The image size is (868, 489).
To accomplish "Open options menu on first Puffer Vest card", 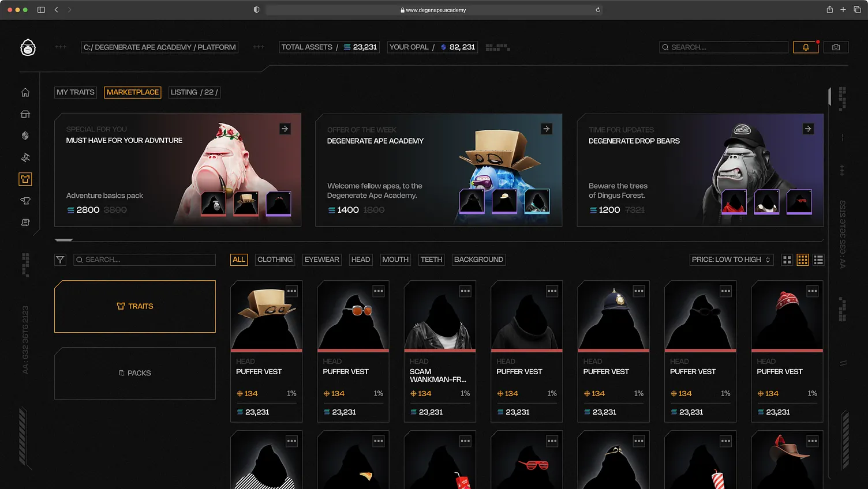I will [x=291, y=291].
